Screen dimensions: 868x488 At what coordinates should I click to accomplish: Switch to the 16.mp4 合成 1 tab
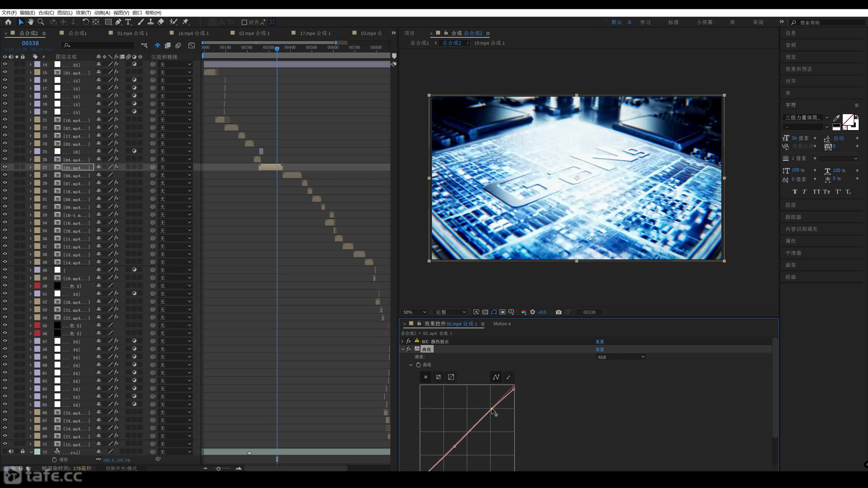(193, 33)
